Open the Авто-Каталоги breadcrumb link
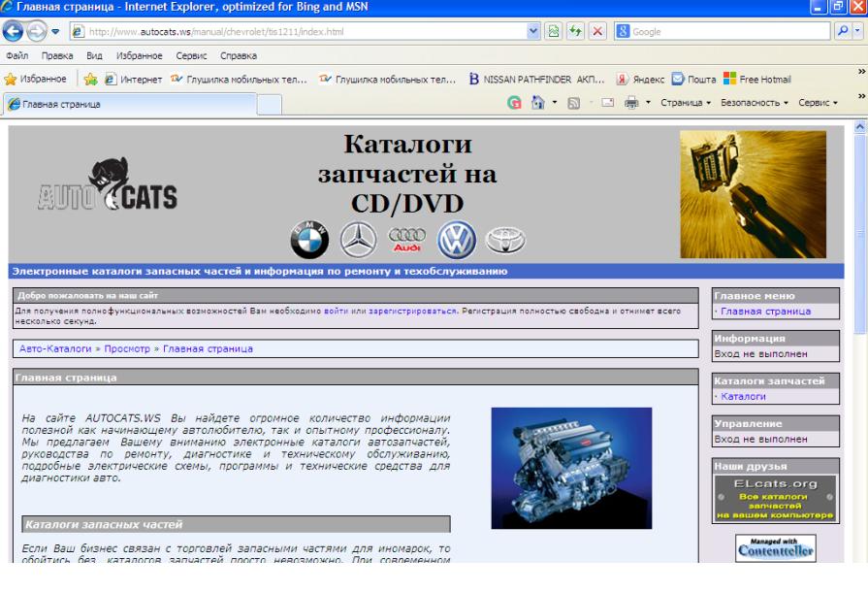 pyautogui.click(x=55, y=348)
